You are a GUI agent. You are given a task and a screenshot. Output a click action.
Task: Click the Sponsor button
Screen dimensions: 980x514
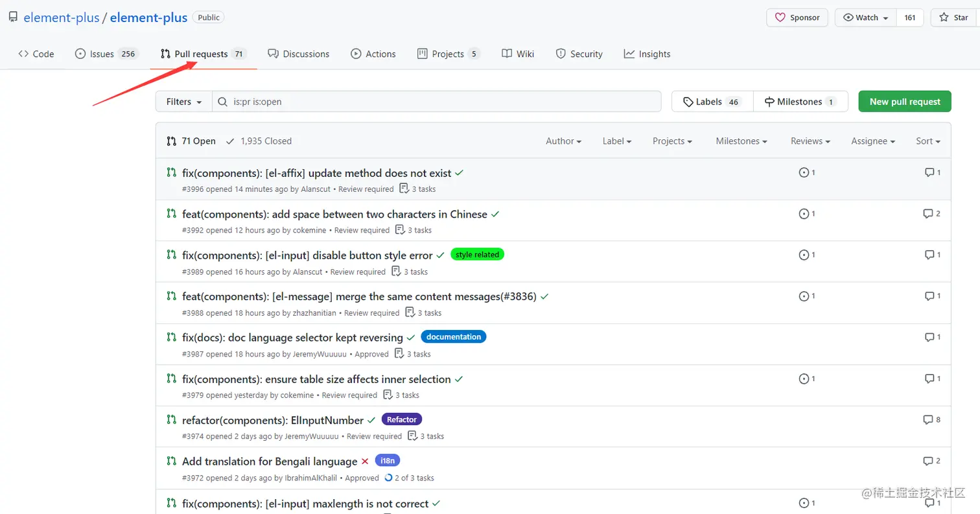point(797,18)
